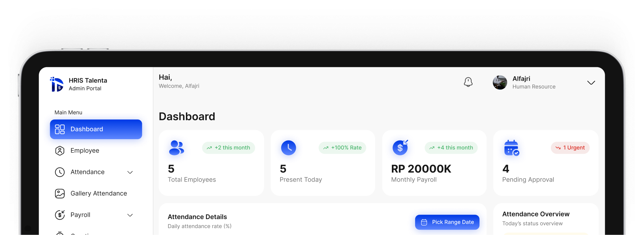644x235 pixels.
Task: Open the Alfajri profile dropdown arrow
Action: pyautogui.click(x=591, y=83)
